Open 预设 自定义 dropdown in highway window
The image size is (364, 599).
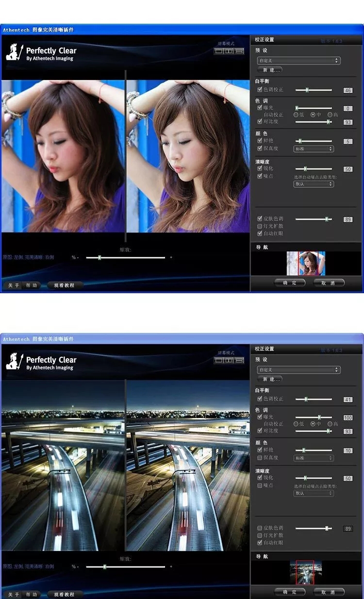point(298,370)
